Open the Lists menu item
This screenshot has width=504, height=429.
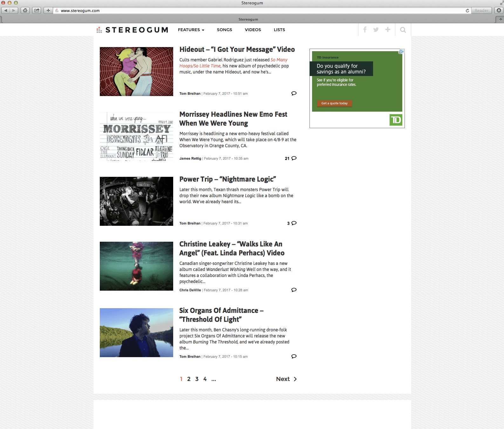[x=279, y=30]
